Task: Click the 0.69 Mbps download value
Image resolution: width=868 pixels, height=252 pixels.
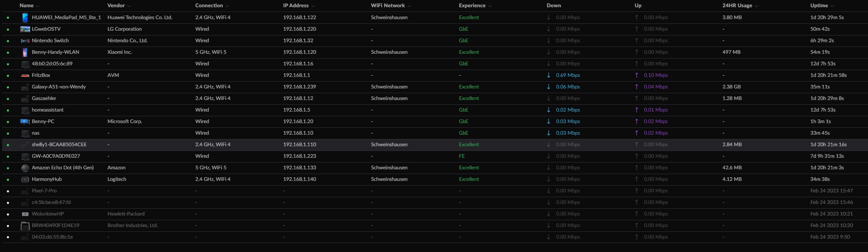Action: tap(568, 75)
